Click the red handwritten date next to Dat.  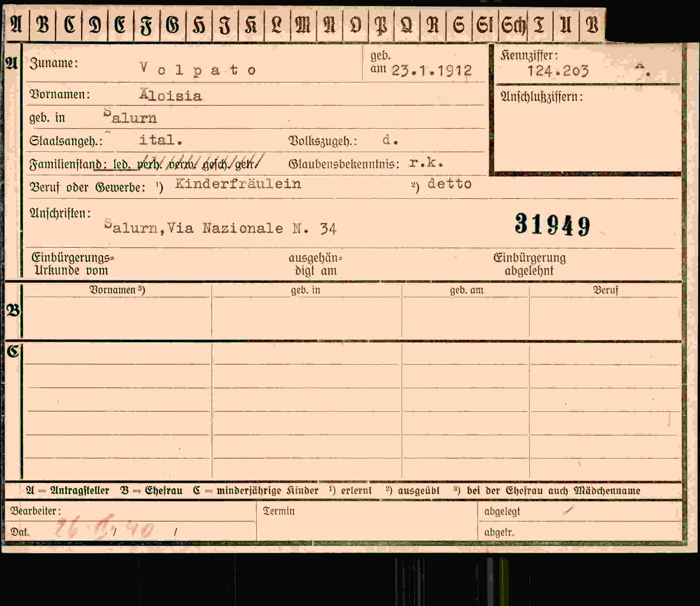click(x=105, y=527)
